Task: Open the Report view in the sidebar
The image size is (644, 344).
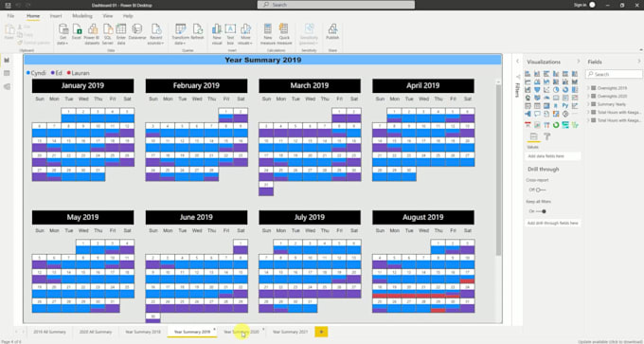Action: coord(7,61)
